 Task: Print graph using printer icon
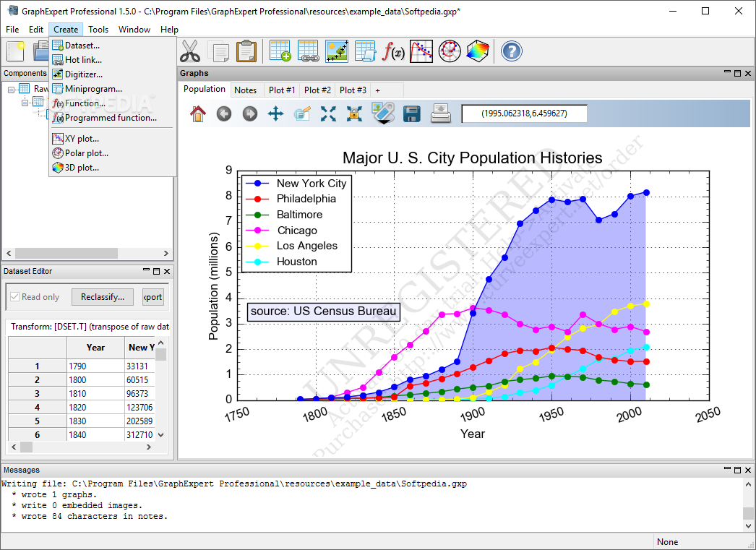pos(440,113)
